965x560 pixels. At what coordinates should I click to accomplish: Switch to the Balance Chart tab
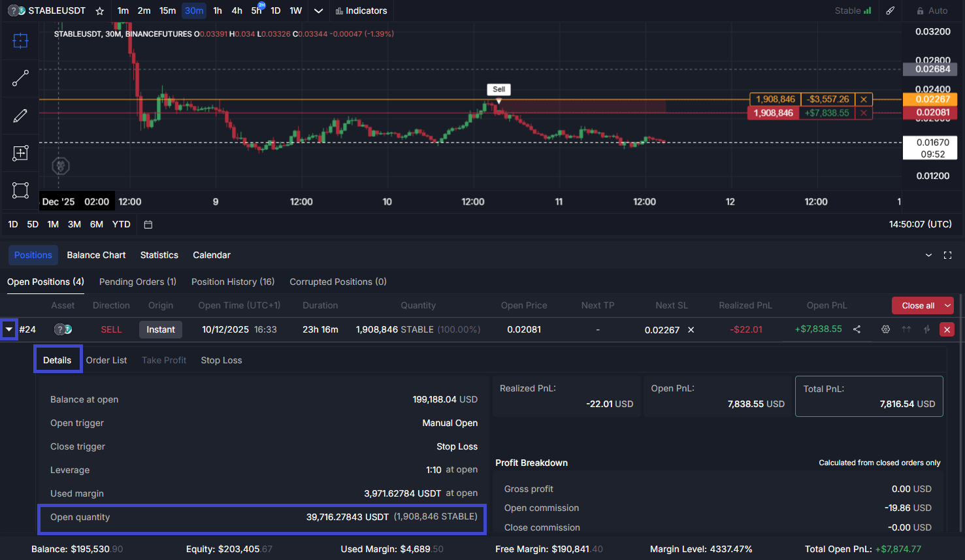[96, 255]
